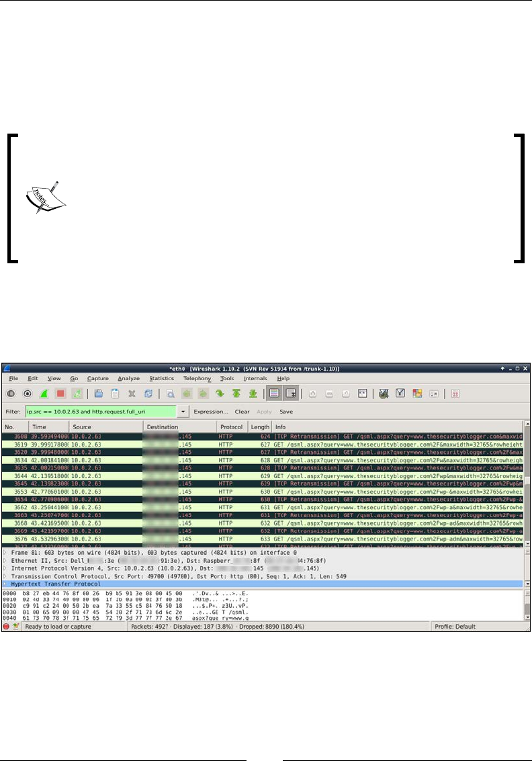Open the Tools menu
Screen dimensions: 532x767
(227, 378)
